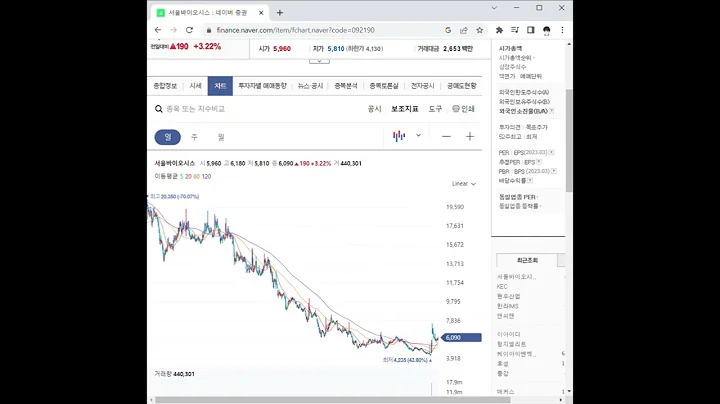Image resolution: width=720 pixels, height=404 pixels.
Task: Click the Google icon in address bar
Action: [448, 30]
